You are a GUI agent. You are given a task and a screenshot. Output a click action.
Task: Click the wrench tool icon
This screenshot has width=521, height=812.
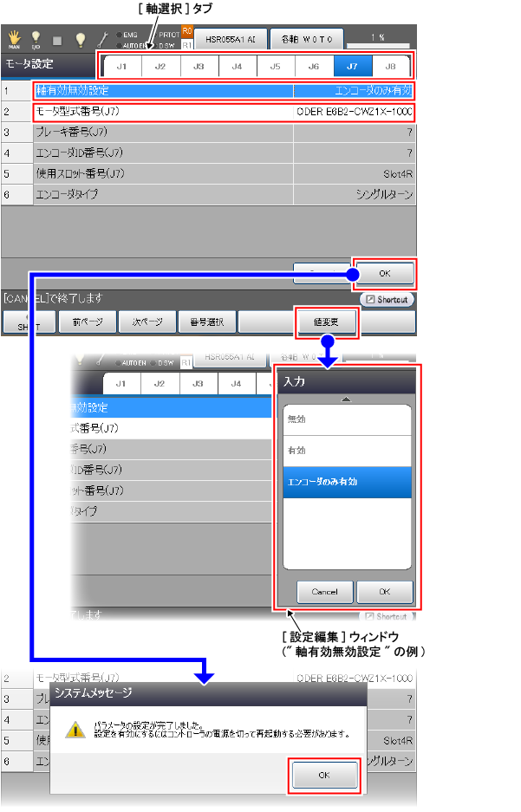pos(101,39)
